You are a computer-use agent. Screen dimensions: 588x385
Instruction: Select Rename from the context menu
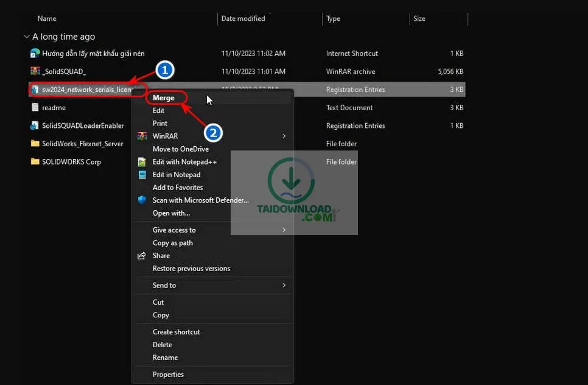tap(165, 358)
